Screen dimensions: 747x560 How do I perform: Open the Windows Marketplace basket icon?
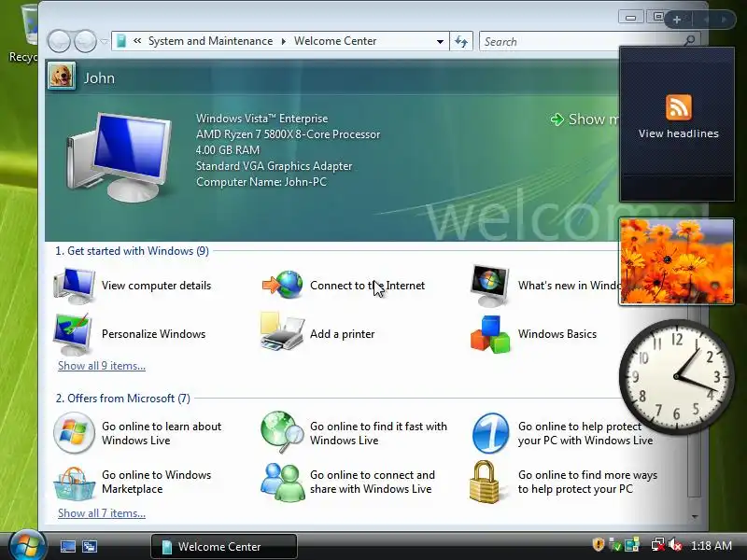click(x=74, y=483)
